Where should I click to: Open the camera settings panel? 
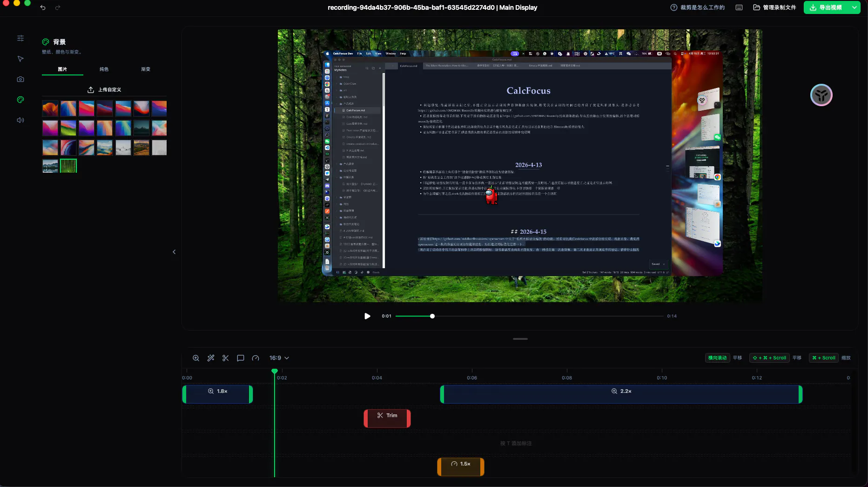click(20, 79)
